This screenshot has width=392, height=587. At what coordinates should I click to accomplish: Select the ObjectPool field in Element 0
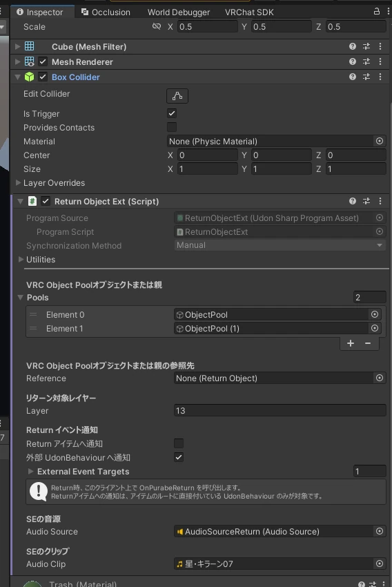[271, 315]
